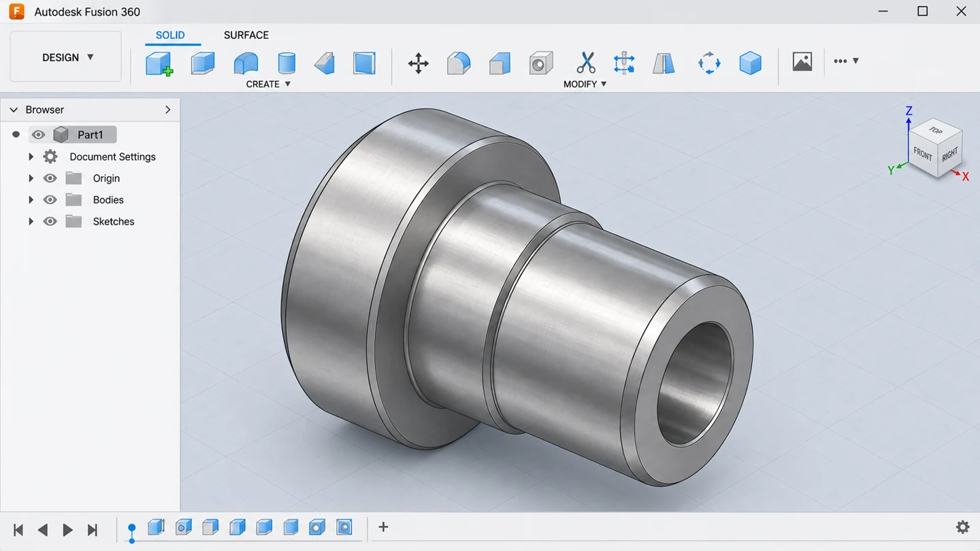This screenshot has width=980, height=551.
Task: Switch to the SOLID tab
Action: (170, 35)
